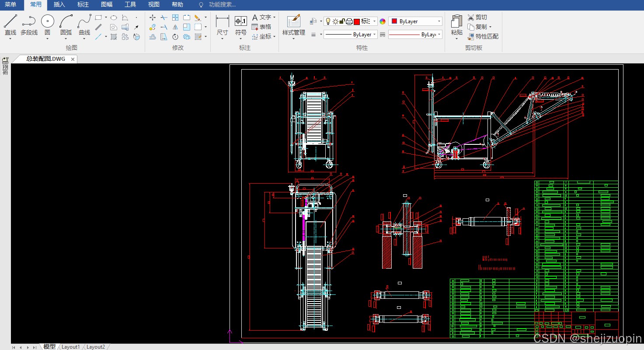Toggle layer on/off lightbulb icon
Viewport: 644px width, 350px height.
[328, 21]
